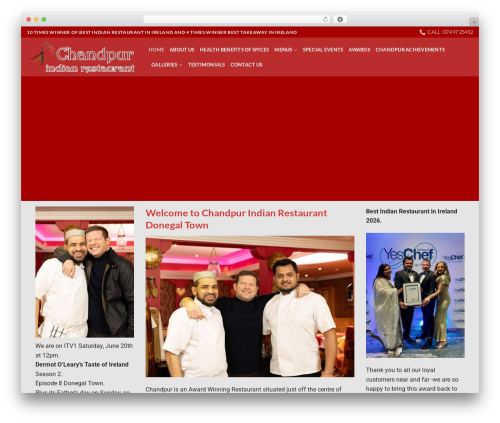The width and height of the screenshot is (500, 423).
Task: Open the Awards page
Action: point(359,50)
